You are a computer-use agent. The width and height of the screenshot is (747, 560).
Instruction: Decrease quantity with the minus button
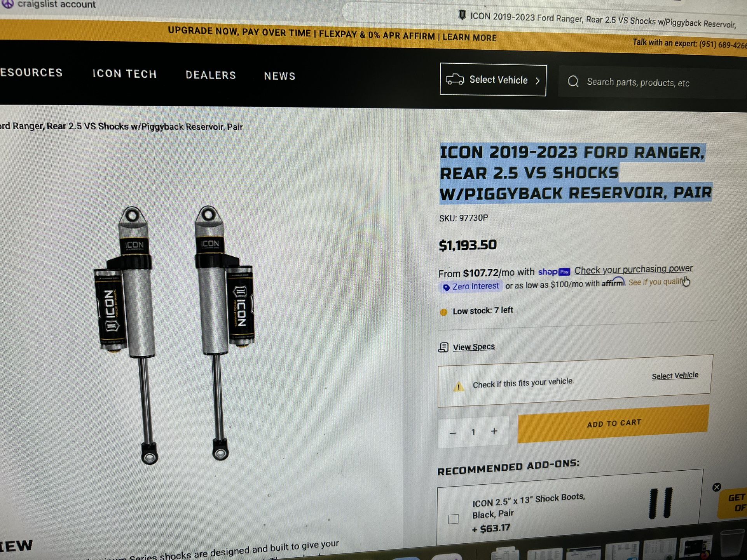(453, 433)
